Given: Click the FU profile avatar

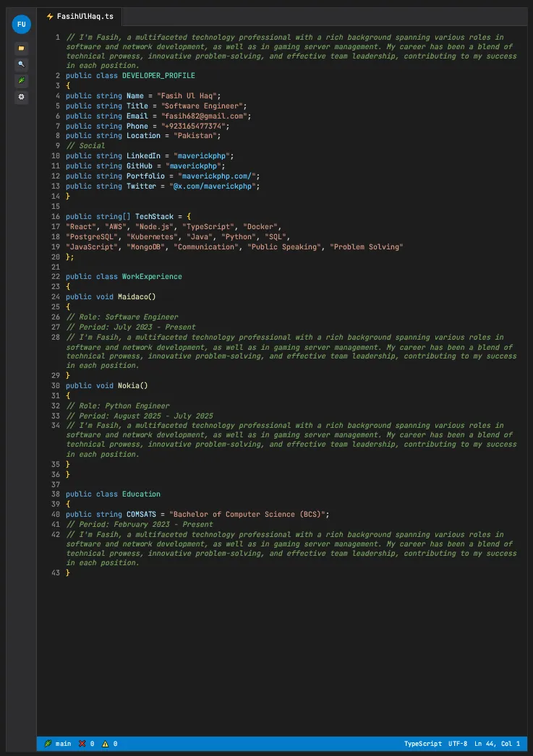Looking at the screenshot, I should coord(21,25).
